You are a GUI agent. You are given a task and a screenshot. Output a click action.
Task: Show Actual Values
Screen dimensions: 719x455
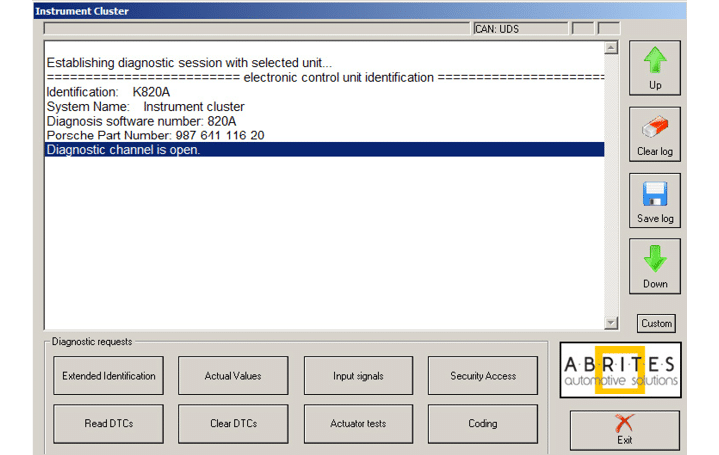[x=233, y=376]
